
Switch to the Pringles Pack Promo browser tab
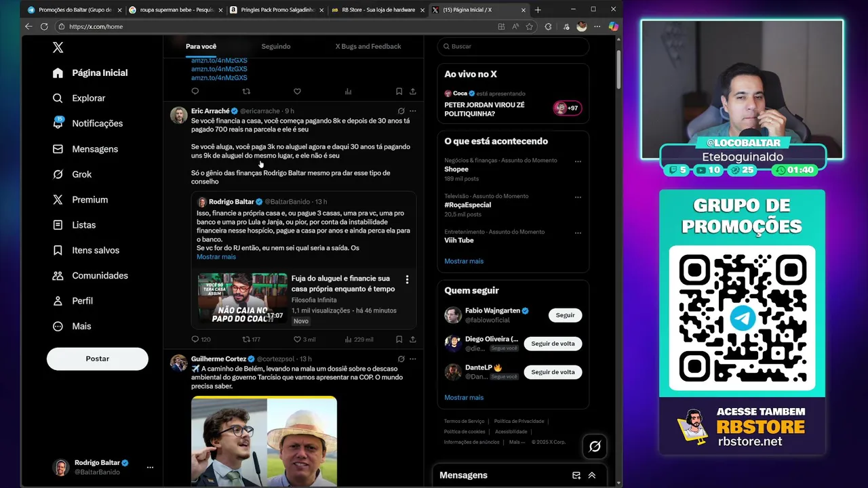pyautogui.click(x=277, y=10)
